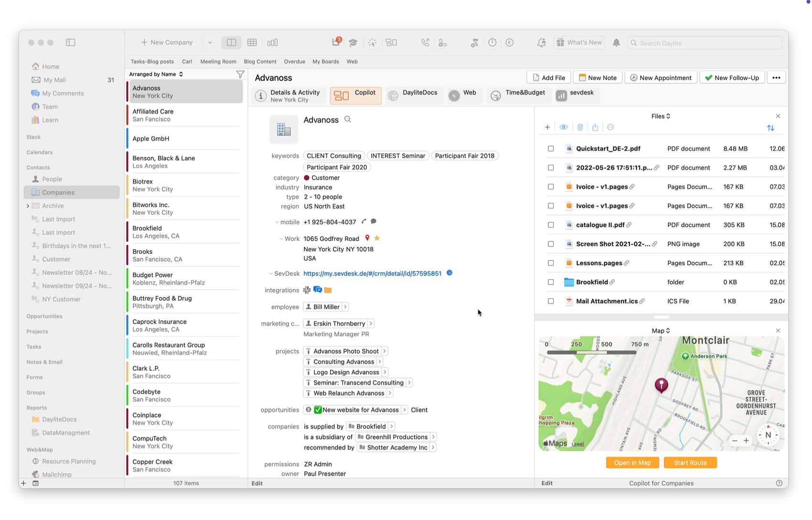Viewport: 812px width, 520px height.
Task: Open the sevdesk.de CRM detail link
Action: [372, 274]
